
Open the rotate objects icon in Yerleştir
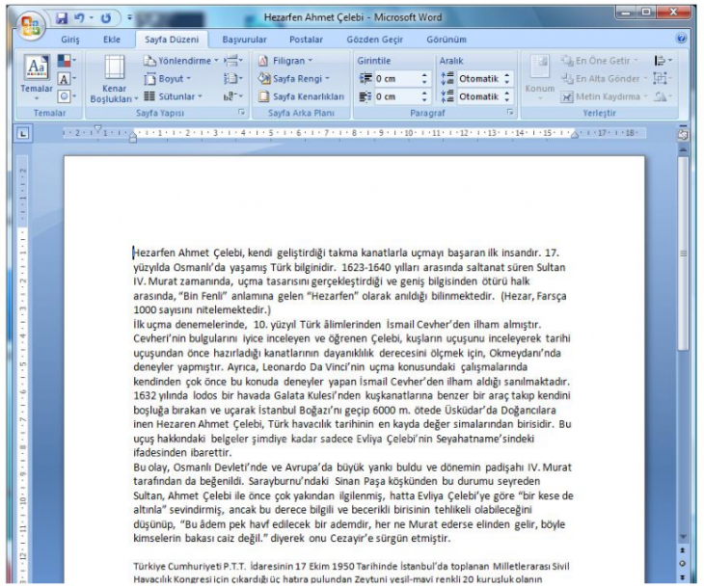663,96
